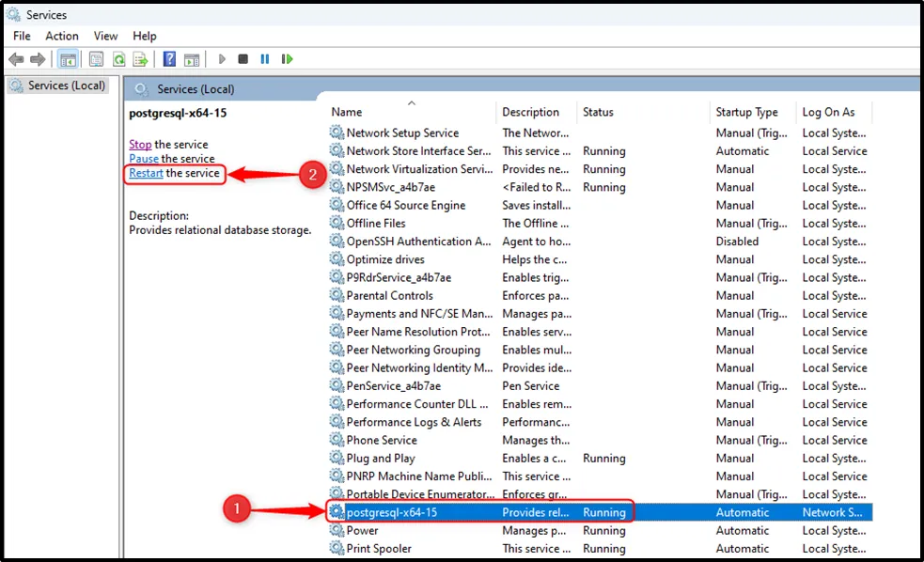Open Properties via toolbar icon
Image resolution: width=924 pixels, height=562 pixels.
[x=96, y=59]
